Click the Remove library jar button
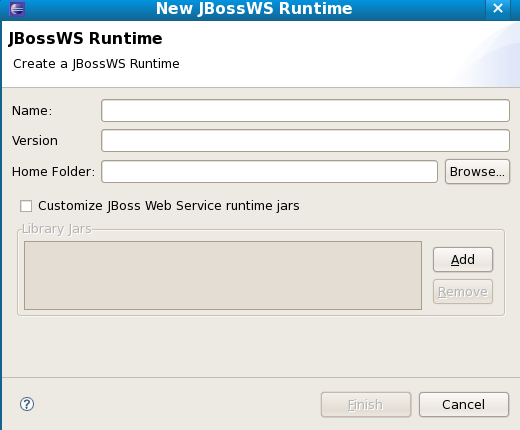Screen dimensions: 520x430 coord(463,292)
